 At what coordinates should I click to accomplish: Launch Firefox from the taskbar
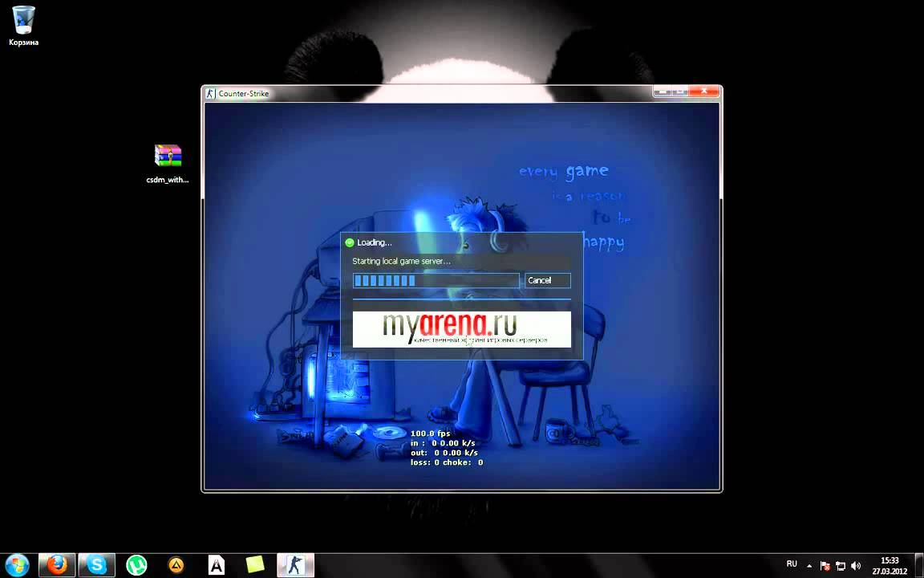click(x=57, y=565)
